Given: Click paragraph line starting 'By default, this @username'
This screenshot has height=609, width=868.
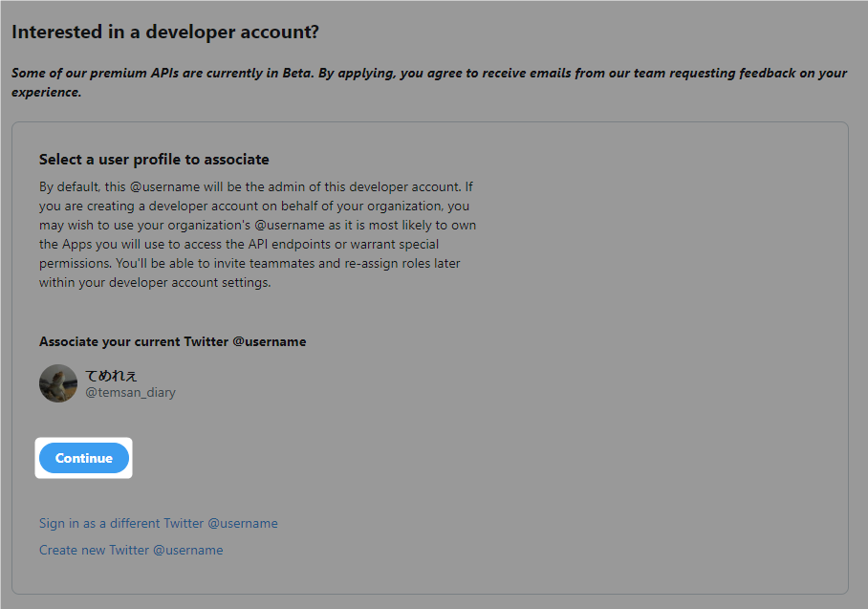Looking at the screenshot, I should point(256,186).
